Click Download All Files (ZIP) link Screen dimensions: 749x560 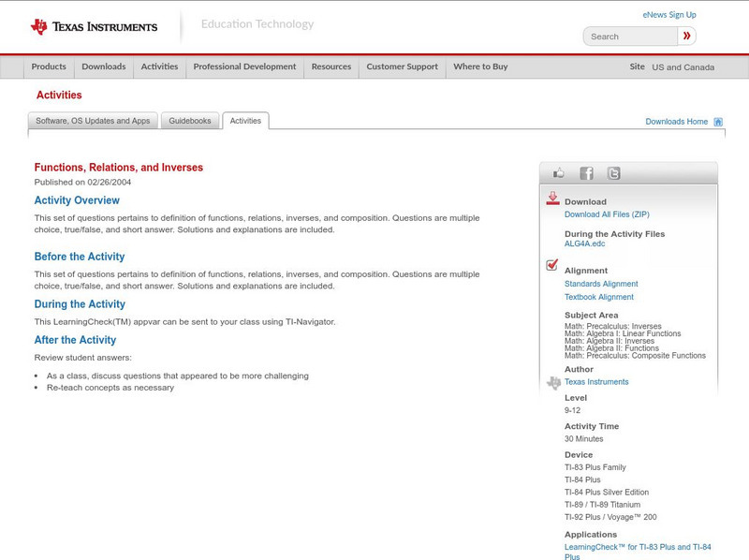[607, 214]
